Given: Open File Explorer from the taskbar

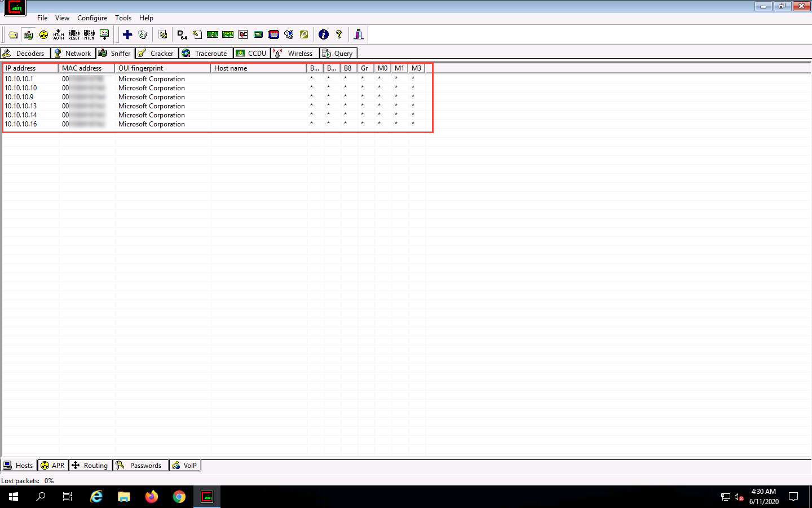Looking at the screenshot, I should 124,497.
